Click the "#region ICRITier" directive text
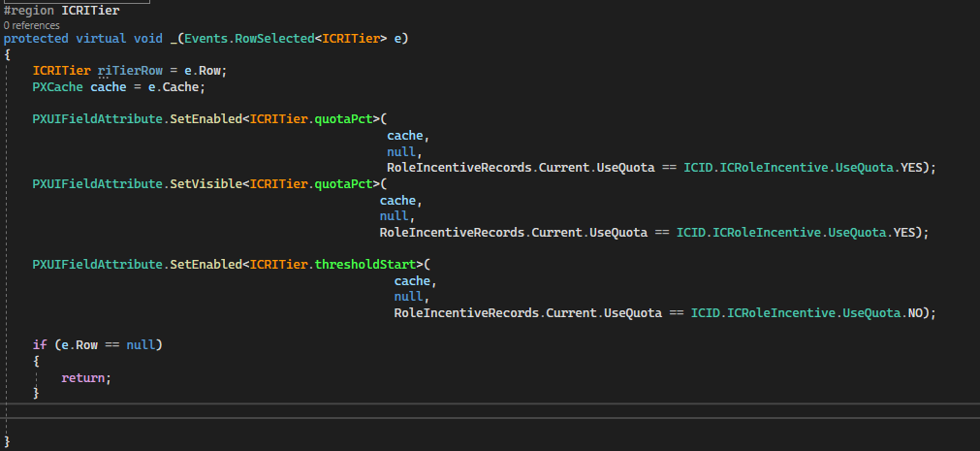The height and width of the screenshot is (451, 980). click(61, 11)
